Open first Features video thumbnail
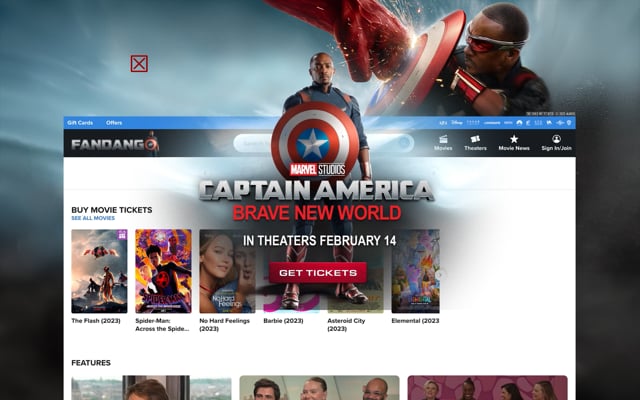Screen dimensions: 640x400 coord(151,388)
